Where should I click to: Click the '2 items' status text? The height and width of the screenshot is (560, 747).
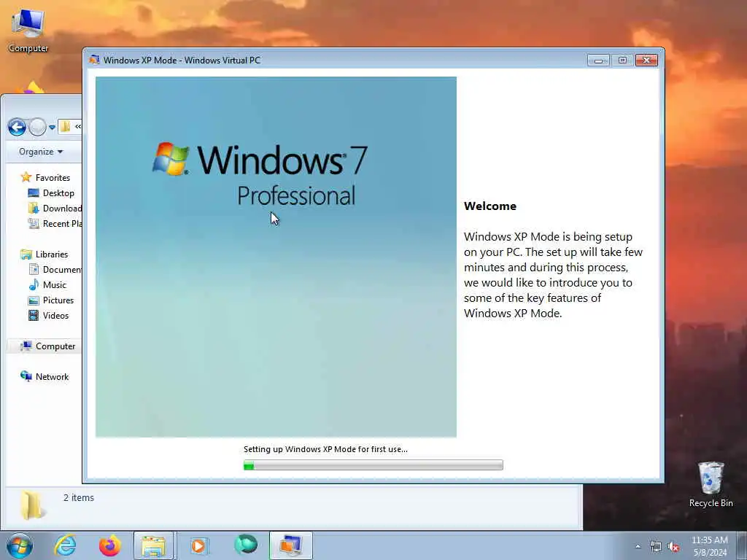click(x=79, y=497)
